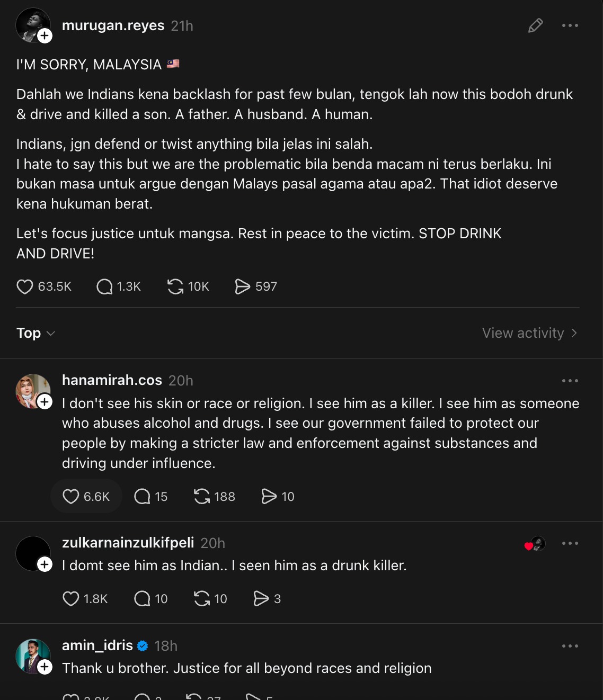603x700 pixels.
Task: Like hanamirah.cos's reply with 6.6K likes
Action: [71, 496]
